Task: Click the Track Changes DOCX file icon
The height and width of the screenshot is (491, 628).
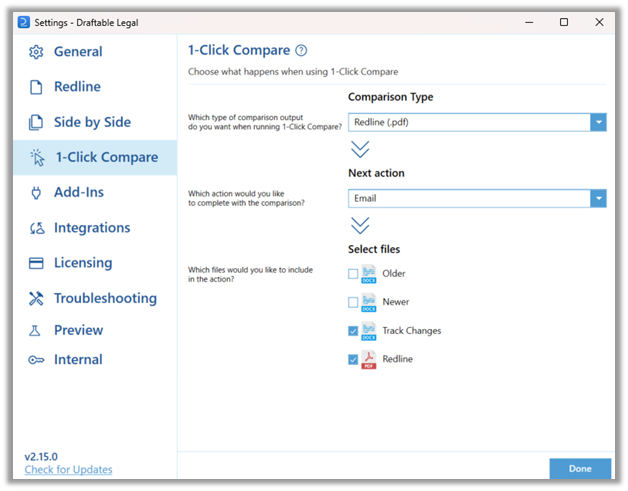Action: click(368, 331)
